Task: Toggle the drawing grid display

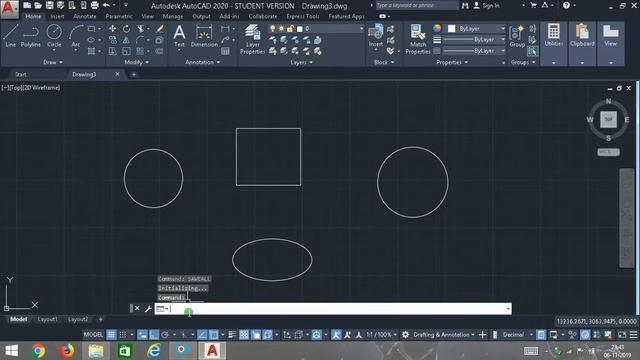Action: coord(111,335)
